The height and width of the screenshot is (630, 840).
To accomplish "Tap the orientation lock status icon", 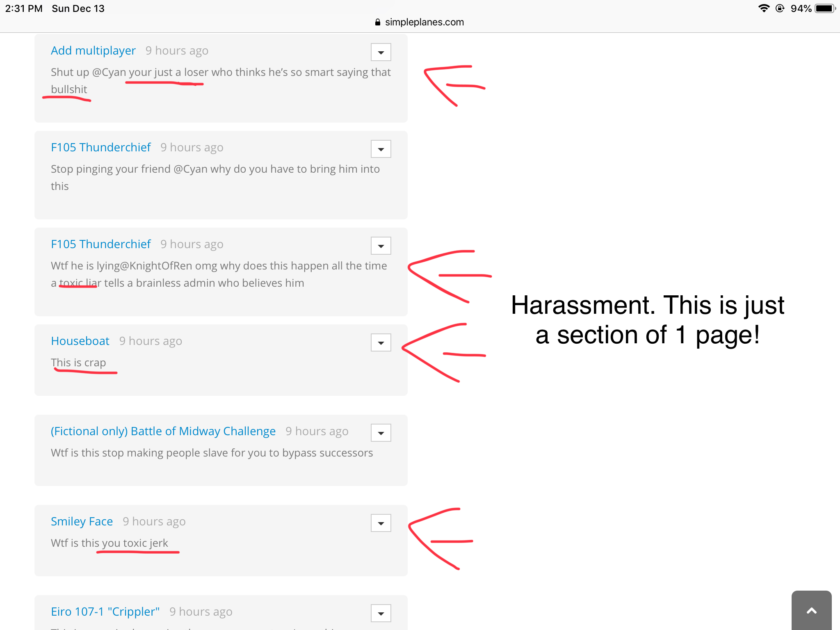I will pos(780,8).
